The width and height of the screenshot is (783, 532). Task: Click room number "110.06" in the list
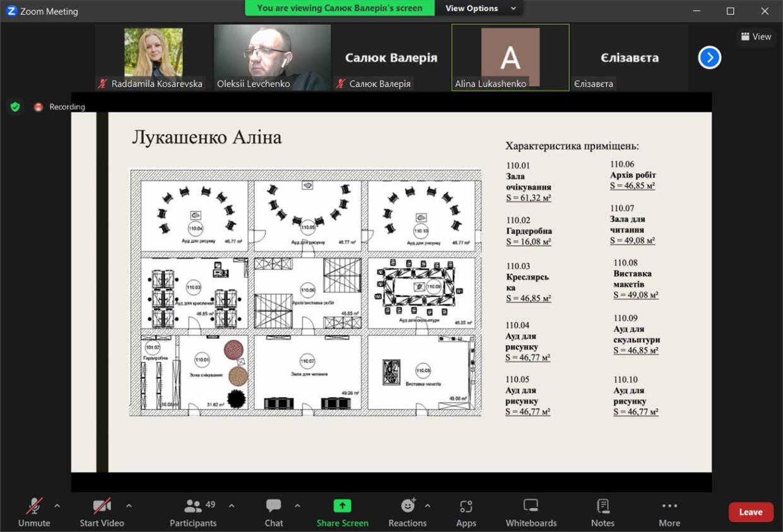[x=622, y=164]
